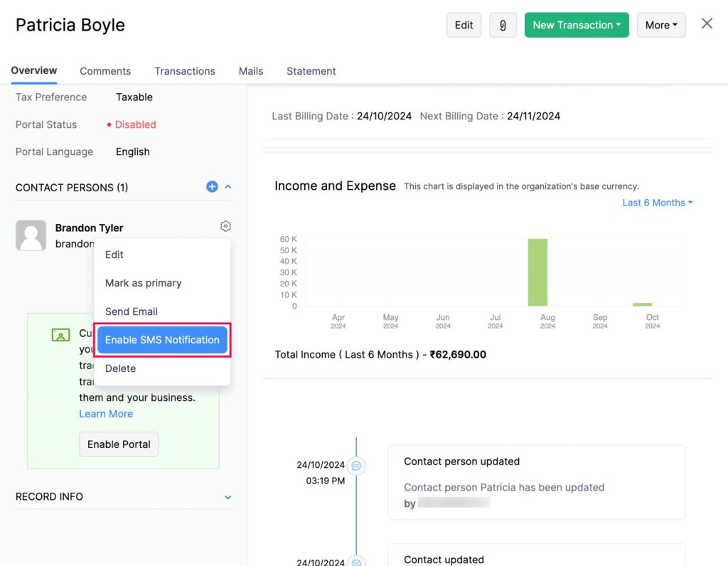This screenshot has height=566, width=728.
Task: Click the add contact person plus icon
Action: (x=212, y=187)
